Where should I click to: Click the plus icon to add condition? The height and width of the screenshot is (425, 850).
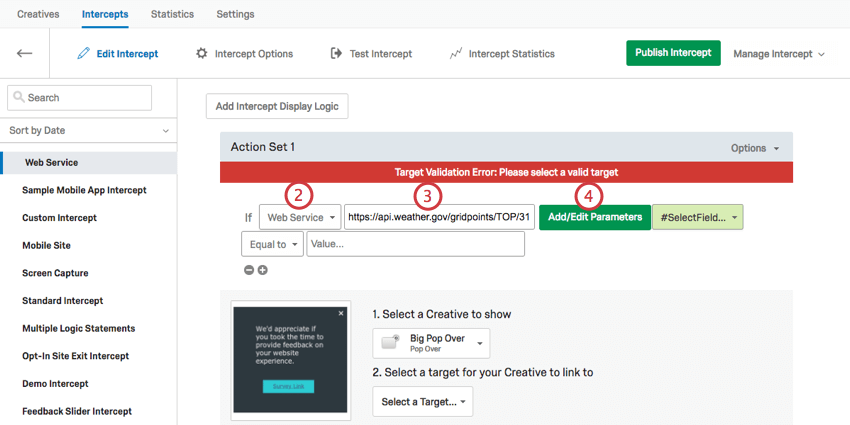[263, 270]
